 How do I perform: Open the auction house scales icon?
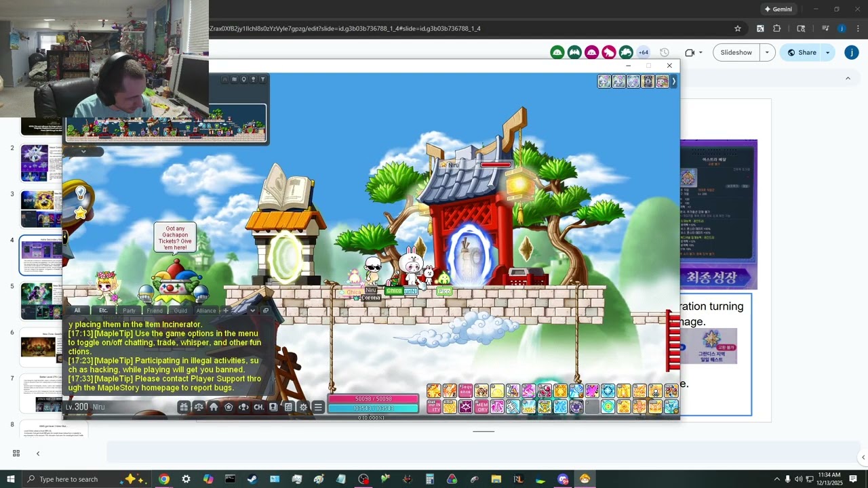click(199, 407)
